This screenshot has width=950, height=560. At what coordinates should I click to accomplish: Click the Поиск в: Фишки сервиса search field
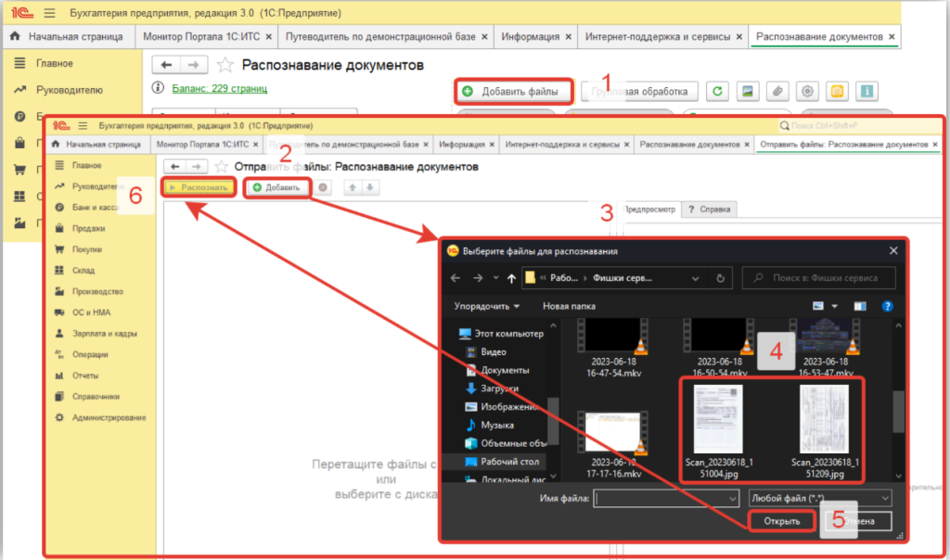tap(818, 278)
